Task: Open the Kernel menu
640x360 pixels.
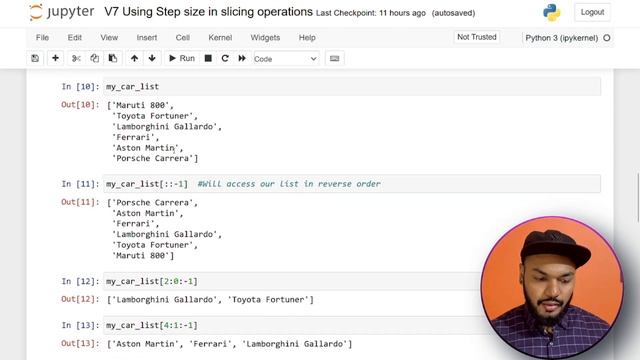Action: click(x=220, y=38)
